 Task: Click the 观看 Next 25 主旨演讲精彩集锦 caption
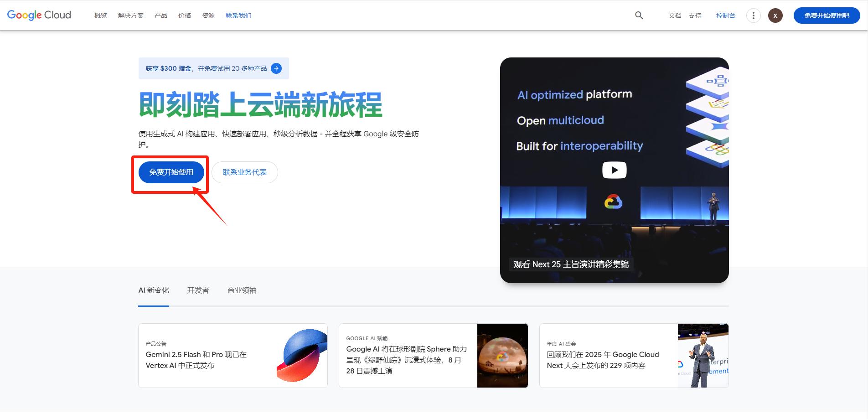(x=571, y=264)
